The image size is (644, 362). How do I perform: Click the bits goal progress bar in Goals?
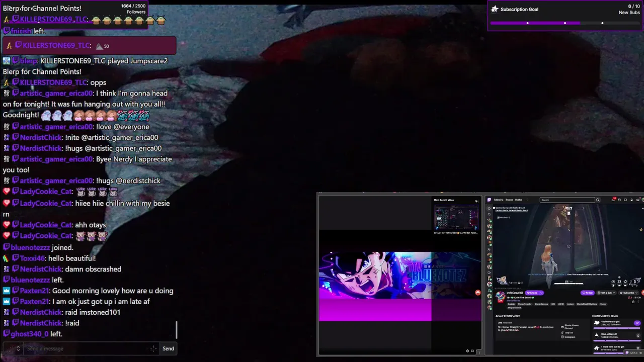coord(617,340)
